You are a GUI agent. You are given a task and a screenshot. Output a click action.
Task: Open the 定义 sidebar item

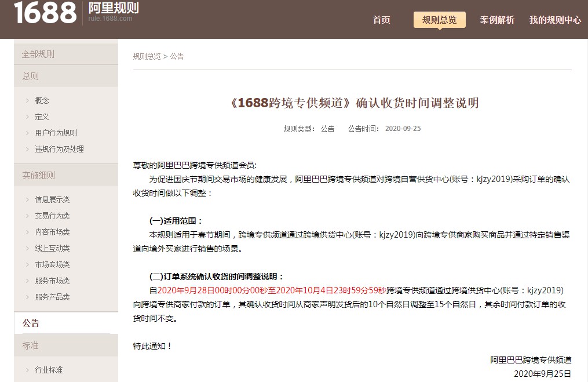42,117
